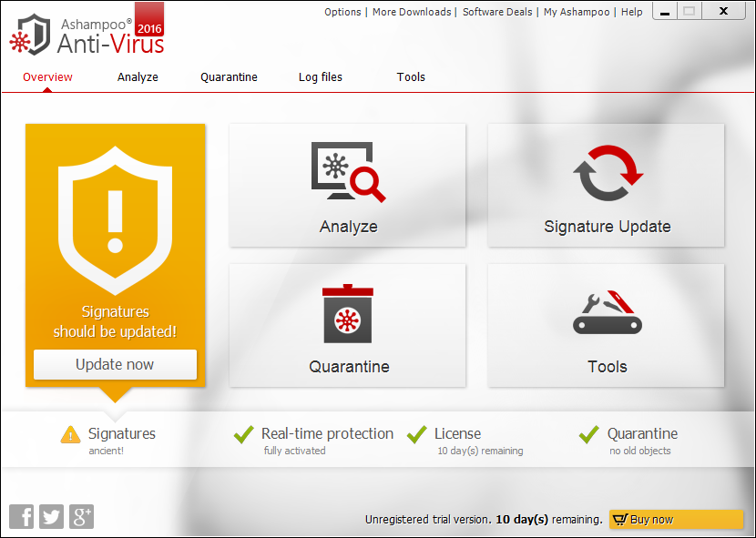Click the 'Signatures should be updated!' message

[x=116, y=321]
